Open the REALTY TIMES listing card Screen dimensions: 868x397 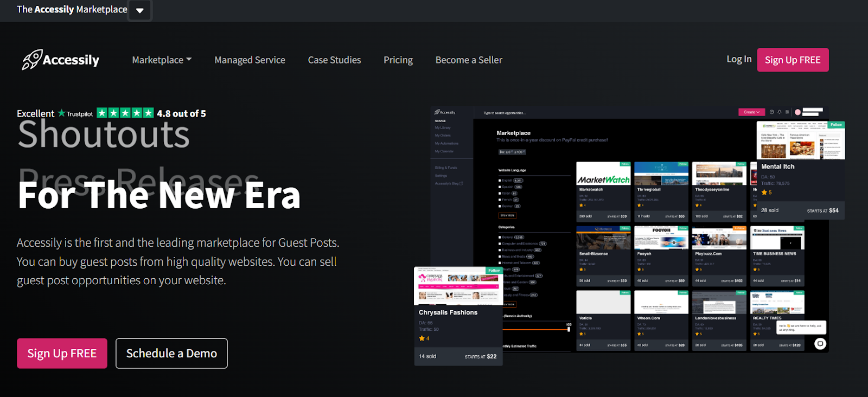(x=777, y=321)
